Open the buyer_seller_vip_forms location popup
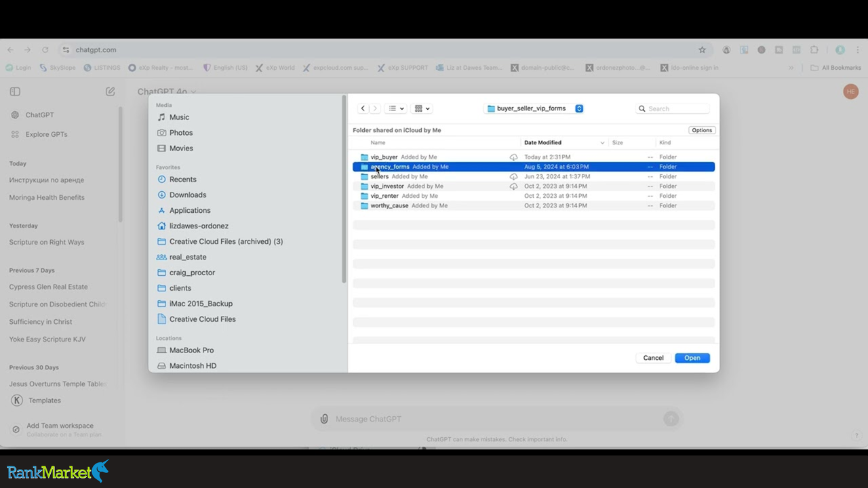Screen dimensions: 868x488 tap(534, 108)
